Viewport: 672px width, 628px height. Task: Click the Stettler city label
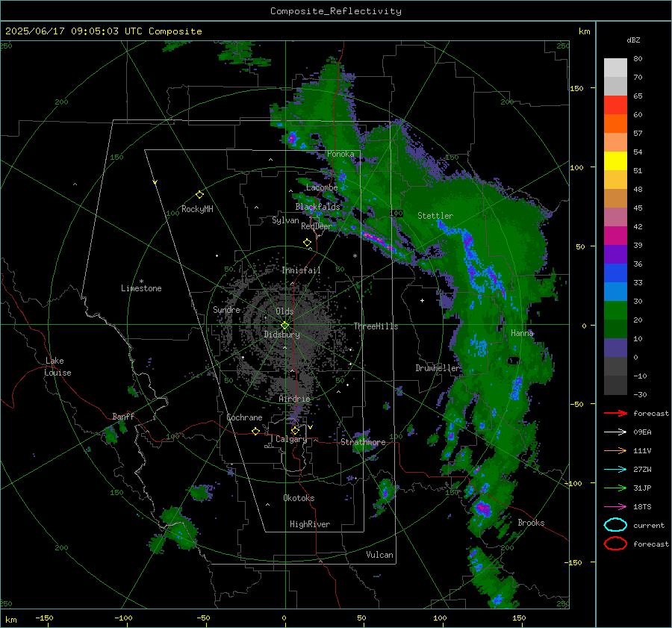point(435,216)
